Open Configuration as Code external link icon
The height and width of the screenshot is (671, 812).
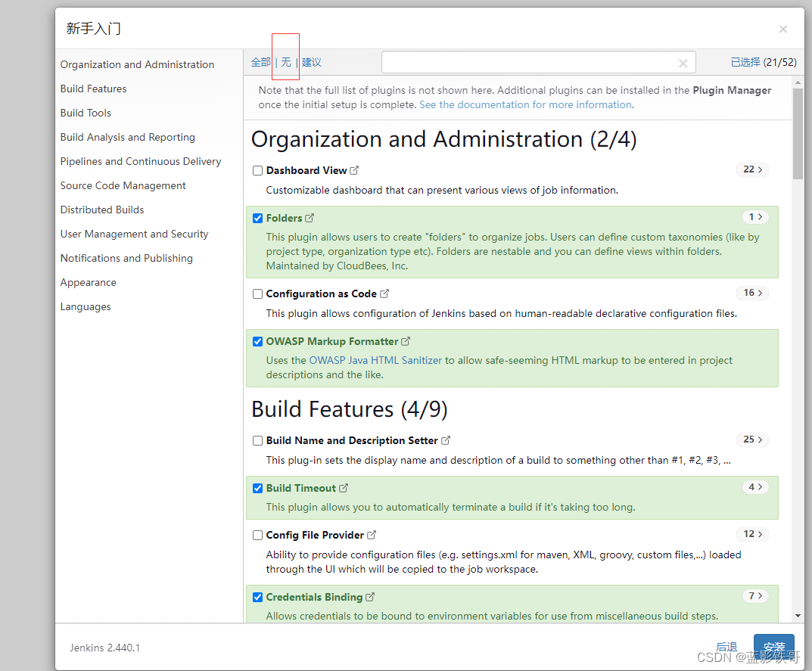pos(384,294)
